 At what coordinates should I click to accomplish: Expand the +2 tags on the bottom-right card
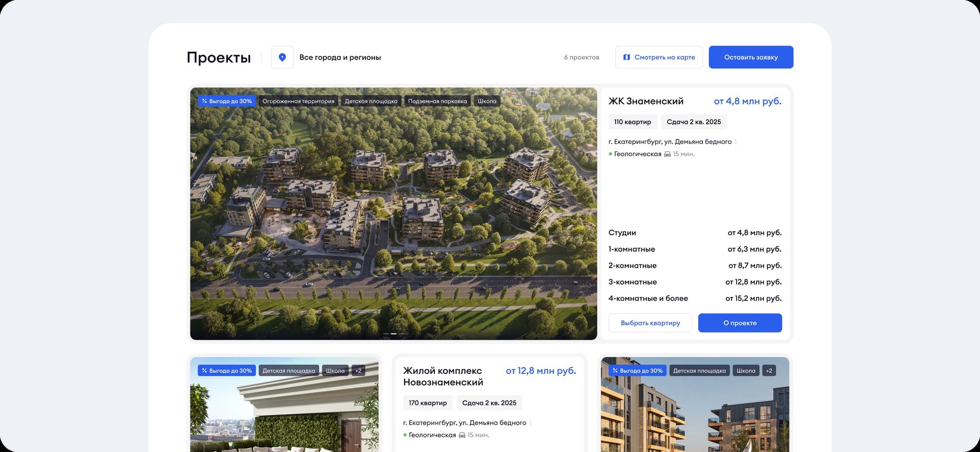coord(769,371)
